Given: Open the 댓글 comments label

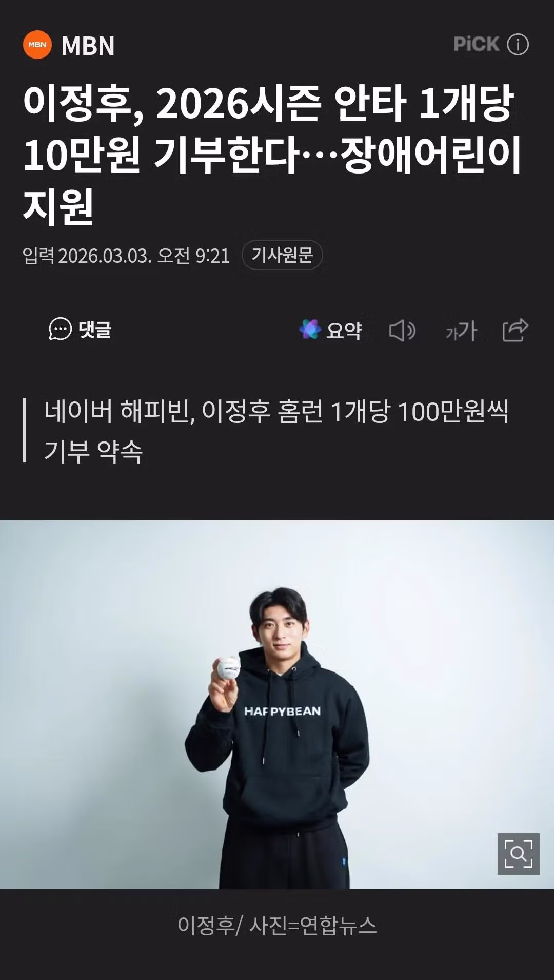Looking at the screenshot, I should (95, 329).
